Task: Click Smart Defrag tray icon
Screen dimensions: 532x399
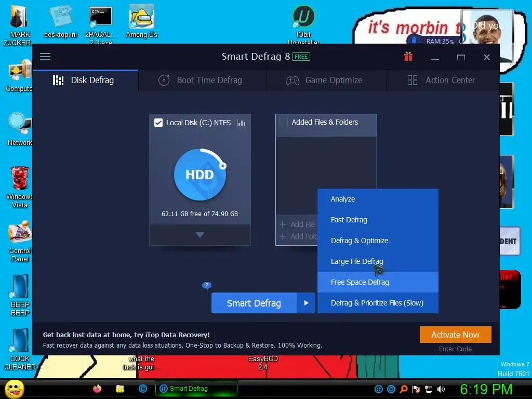Action: [379, 389]
